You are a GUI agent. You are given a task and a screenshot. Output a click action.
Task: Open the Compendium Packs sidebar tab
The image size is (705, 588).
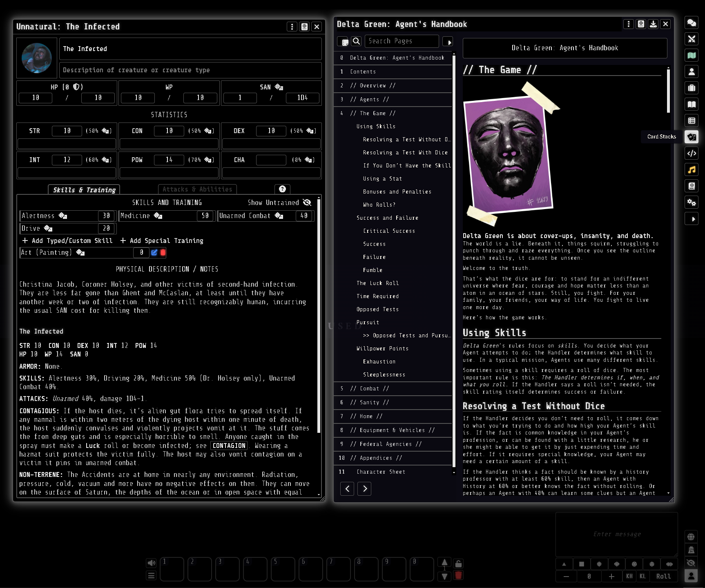coord(692,186)
